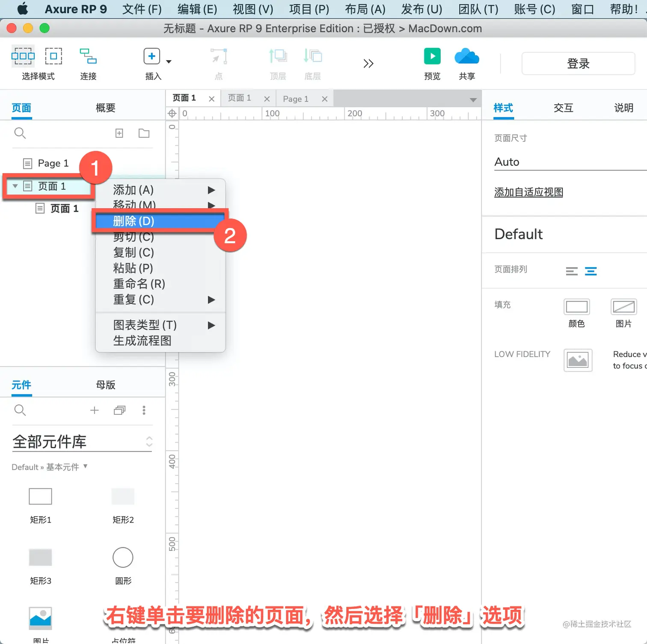Toggle the LOW FIDELITY image icon

click(x=578, y=360)
